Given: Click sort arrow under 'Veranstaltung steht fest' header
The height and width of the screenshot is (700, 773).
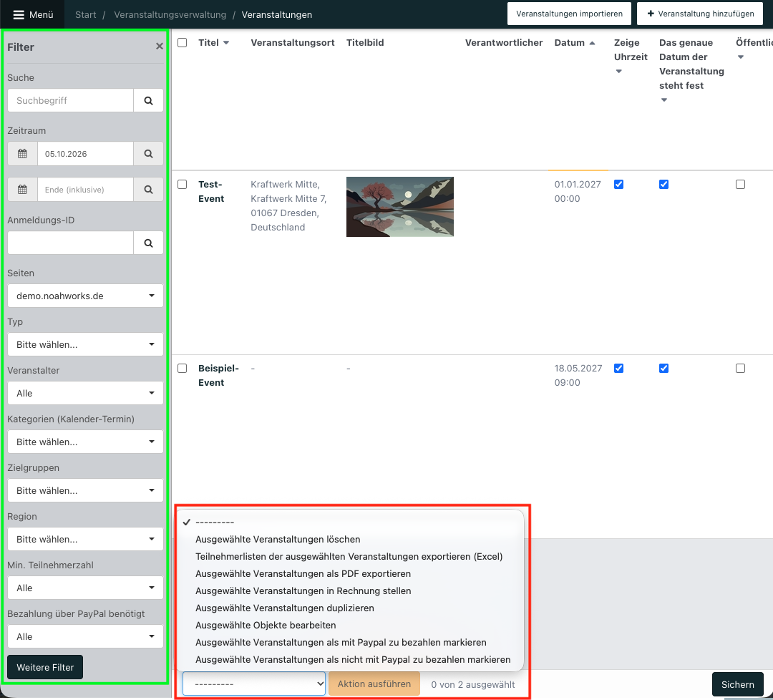Looking at the screenshot, I should point(664,100).
